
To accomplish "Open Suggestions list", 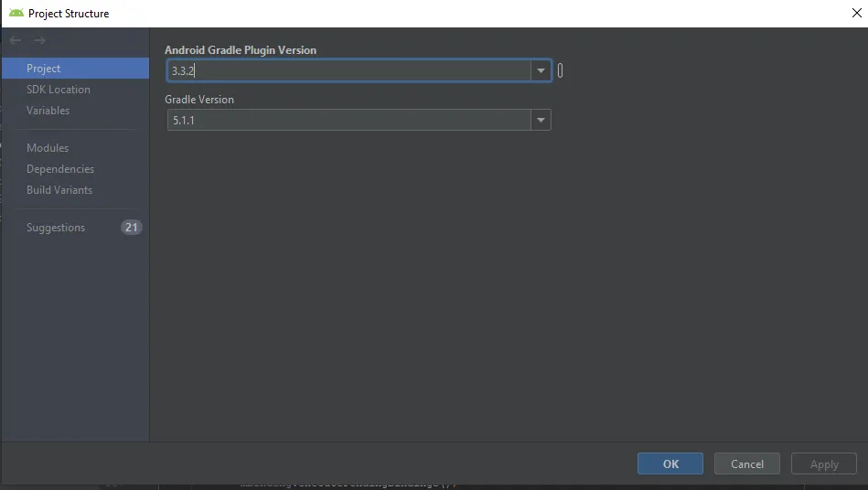I will click(75, 228).
